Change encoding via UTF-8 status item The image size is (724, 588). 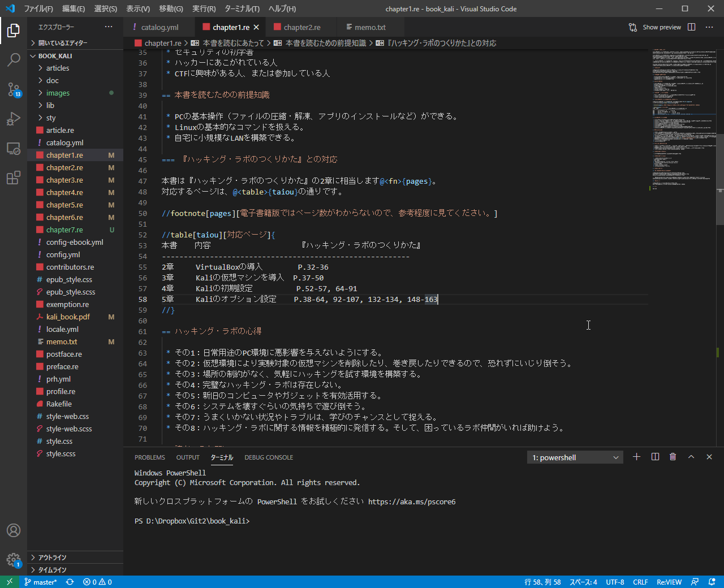point(615,582)
